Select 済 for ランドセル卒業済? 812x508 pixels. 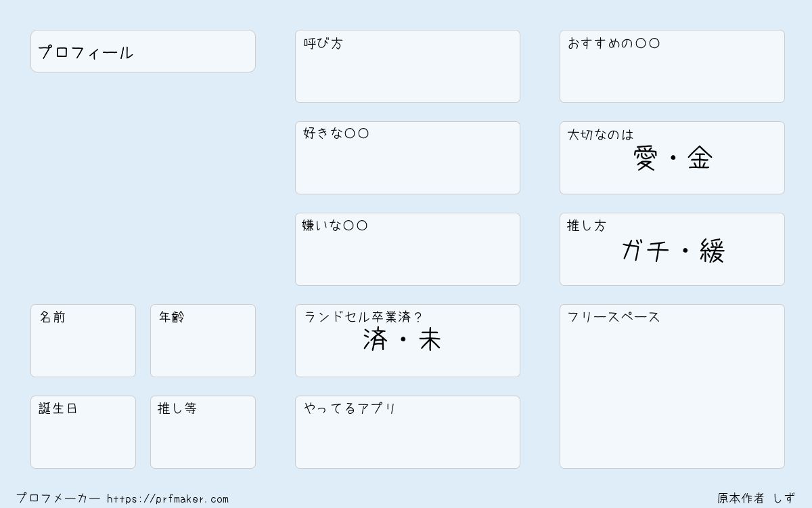376,339
